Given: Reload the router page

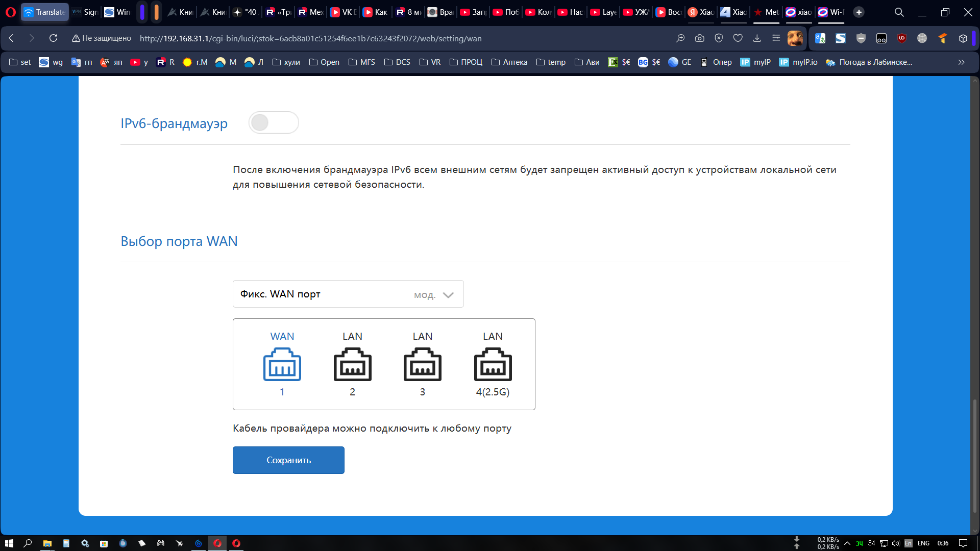Looking at the screenshot, I should click(x=53, y=38).
